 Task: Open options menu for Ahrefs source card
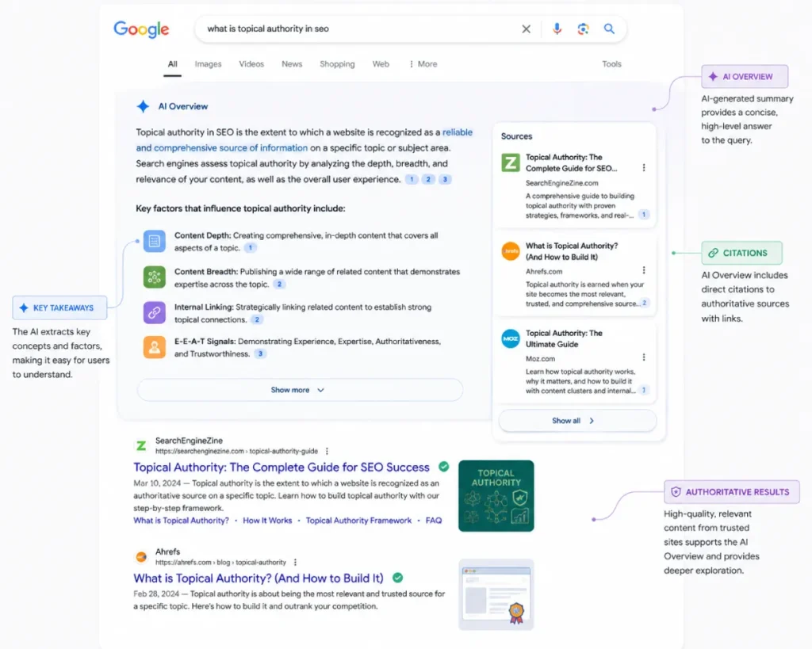point(644,270)
